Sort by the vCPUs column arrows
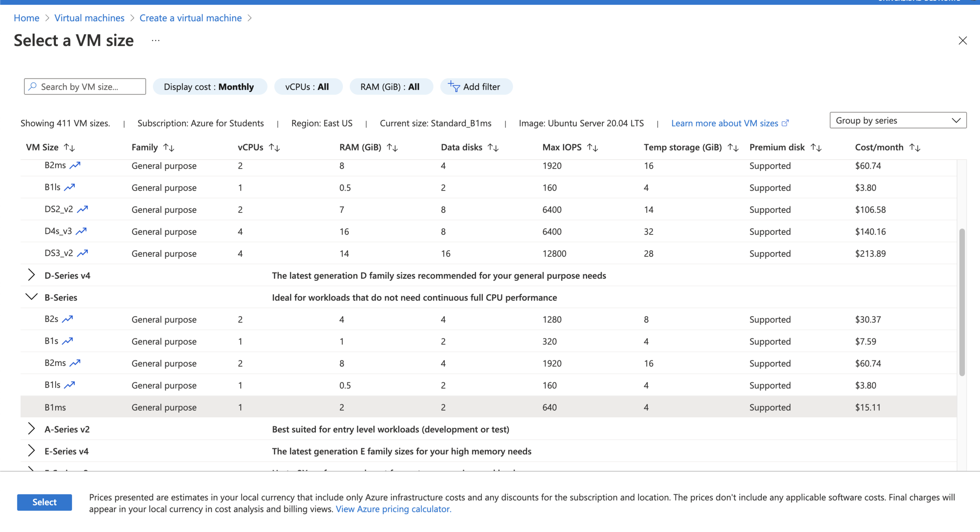980x532 pixels. click(274, 147)
